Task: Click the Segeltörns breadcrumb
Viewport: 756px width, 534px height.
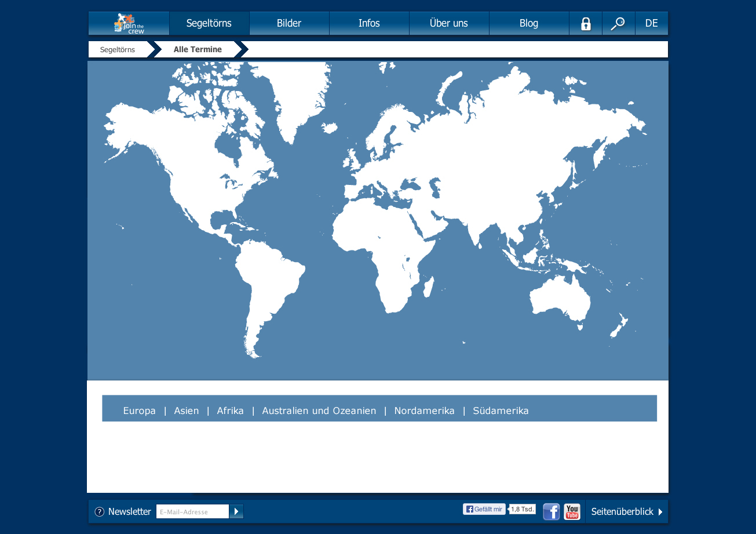Action: coord(118,50)
